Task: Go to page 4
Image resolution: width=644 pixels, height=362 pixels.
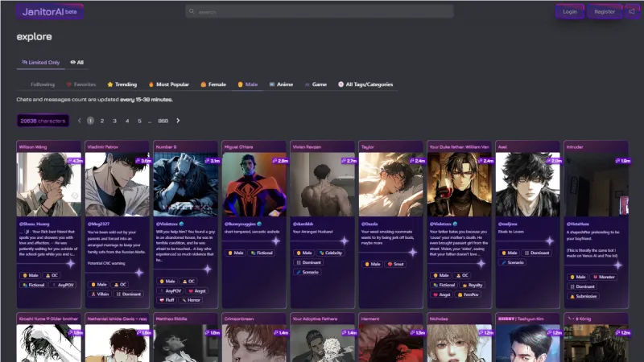Action: [x=127, y=121]
